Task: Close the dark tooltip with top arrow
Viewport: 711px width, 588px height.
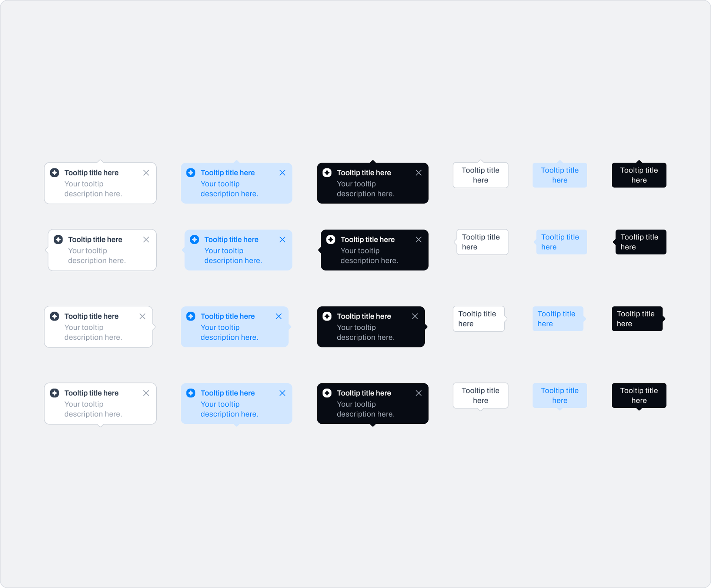Action: click(x=419, y=173)
